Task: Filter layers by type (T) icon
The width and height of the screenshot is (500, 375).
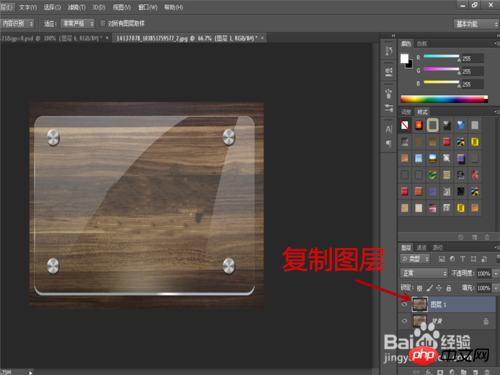Action: tap(463, 259)
